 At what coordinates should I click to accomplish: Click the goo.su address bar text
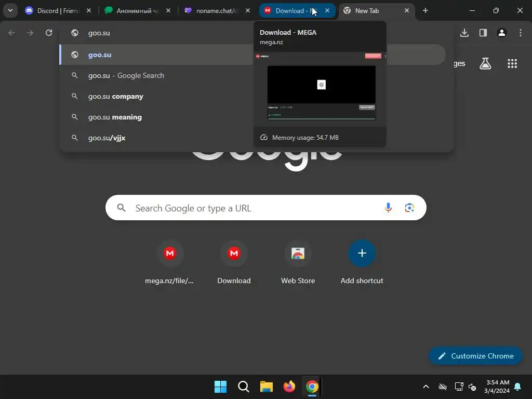click(x=99, y=33)
